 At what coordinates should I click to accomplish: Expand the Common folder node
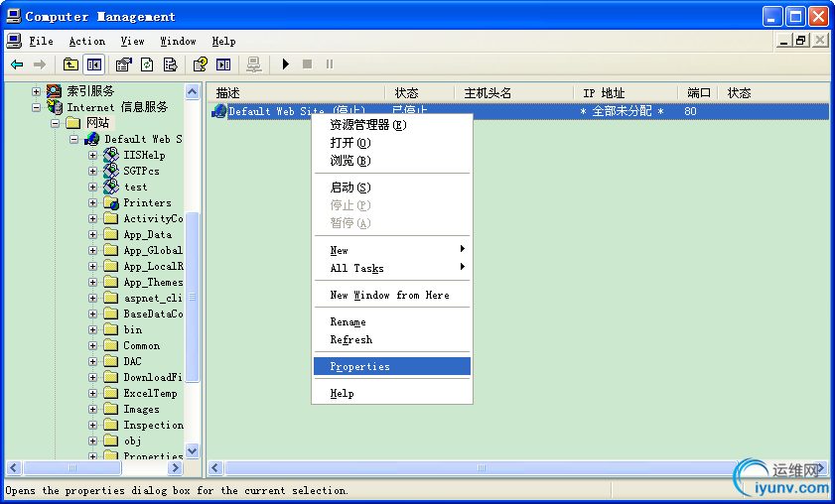pos(92,346)
